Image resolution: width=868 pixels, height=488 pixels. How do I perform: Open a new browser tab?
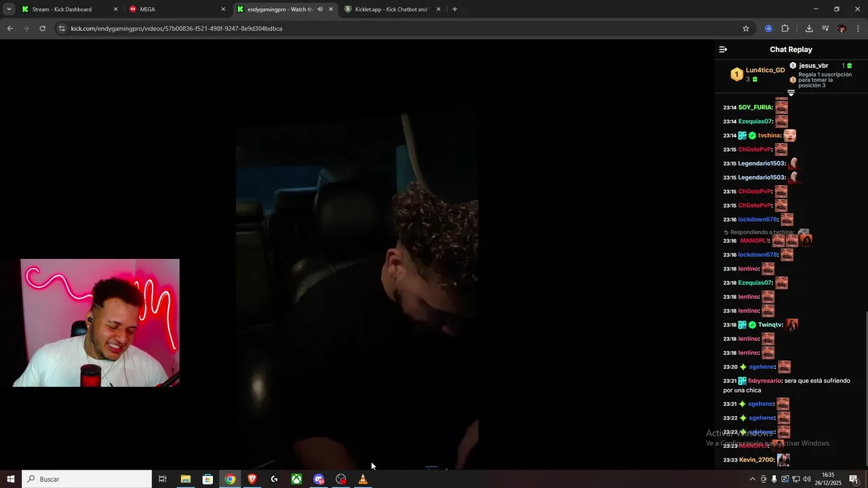[x=454, y=9]
